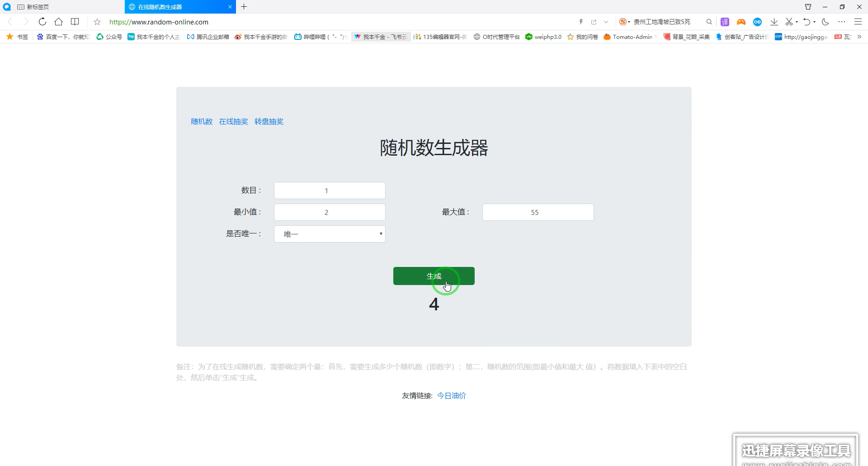Expand the 是否唯一 dropdown
This screenshot has height=466, width=868.
330,234
